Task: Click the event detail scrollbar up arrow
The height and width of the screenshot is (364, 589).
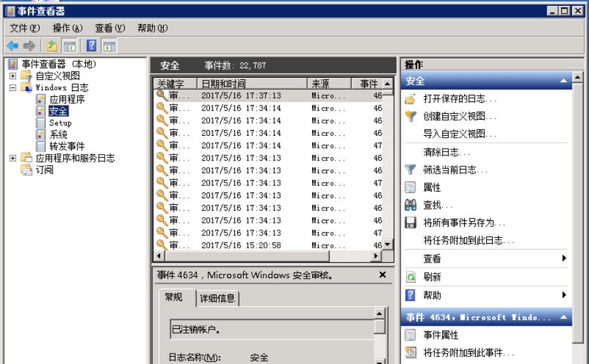Action: [380, 313]
